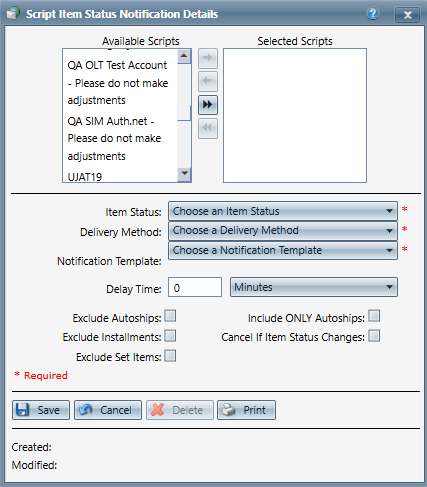Click the remove-all double left arrow button
The width and height of the screenshot is (427, 487).
click(x=208, y=128)
